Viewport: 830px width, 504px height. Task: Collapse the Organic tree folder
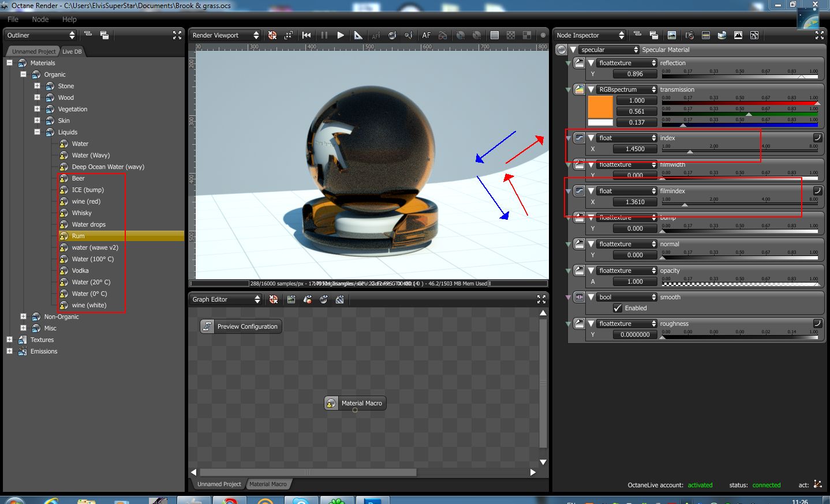point(23,74)
